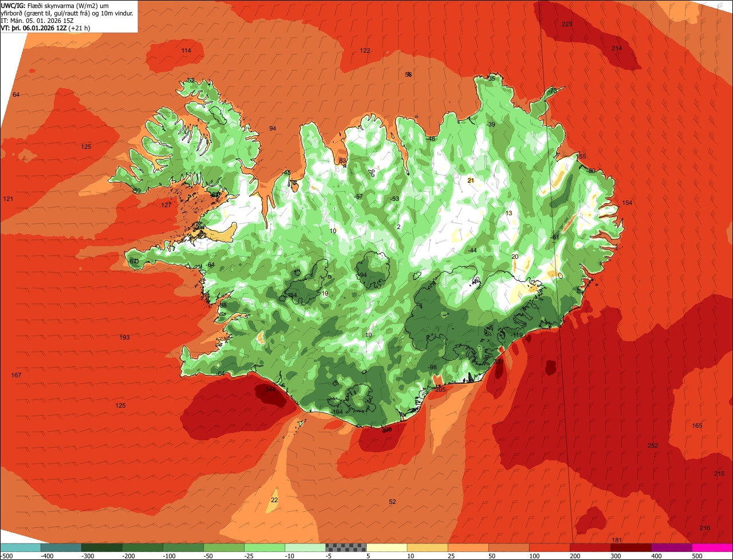Click the legend swatch between -400 and -300
The width and height of the screenshot is (733, 560).
click(x=61, y=548)
